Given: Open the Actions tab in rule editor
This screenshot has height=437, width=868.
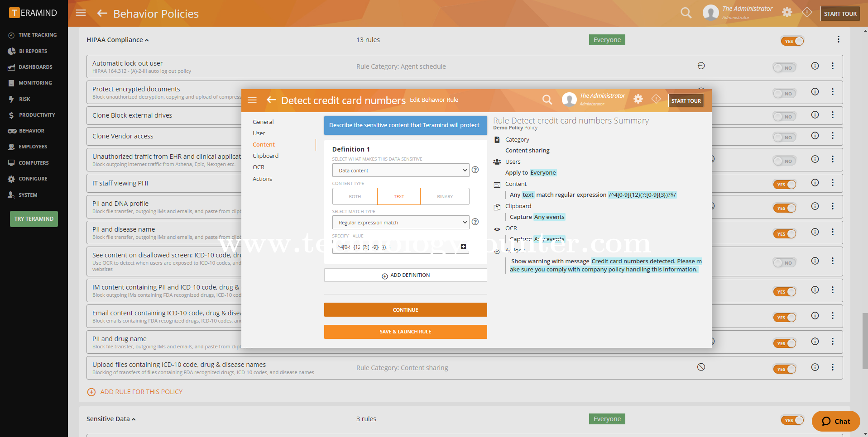Looking at the screenshot, I should 262,179.
